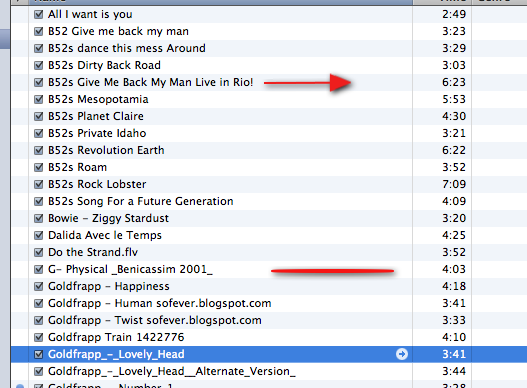Toggle the B52 Give me back my man checkbox
527x388 pixels.
(39, 31)
